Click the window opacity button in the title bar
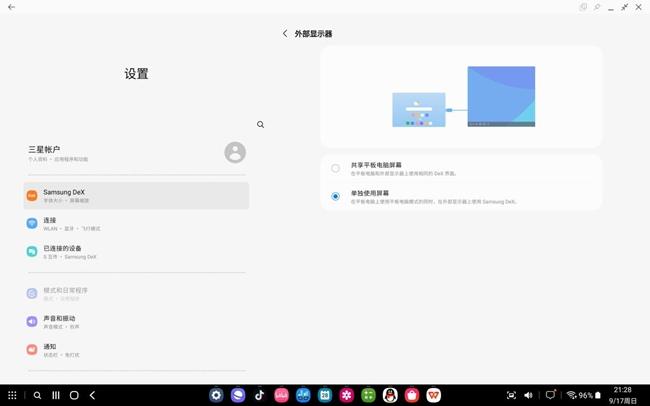Screen dimensions: 650x406 tap(583, 7)
